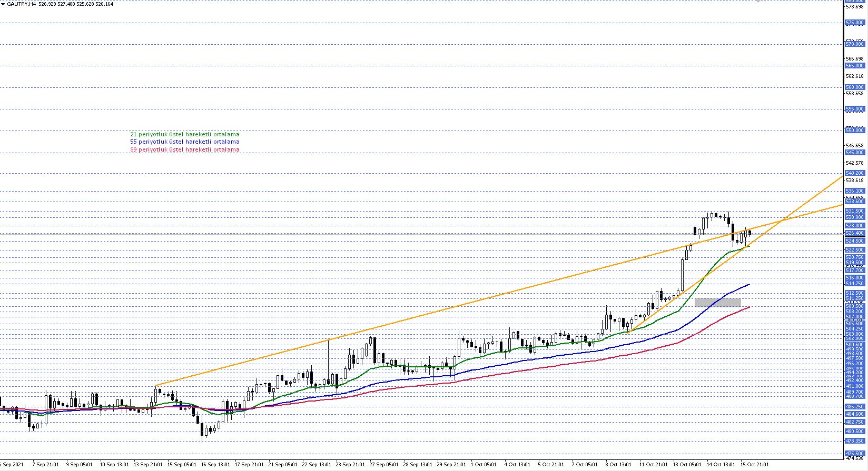
Task: Click the 540.200 price level label
Action: point(854,173)
